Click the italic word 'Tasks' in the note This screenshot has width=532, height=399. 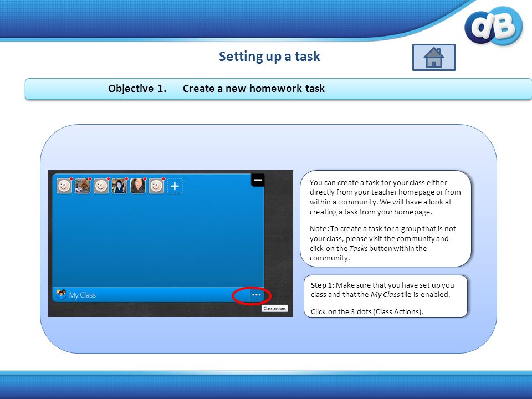click(359, 248)
